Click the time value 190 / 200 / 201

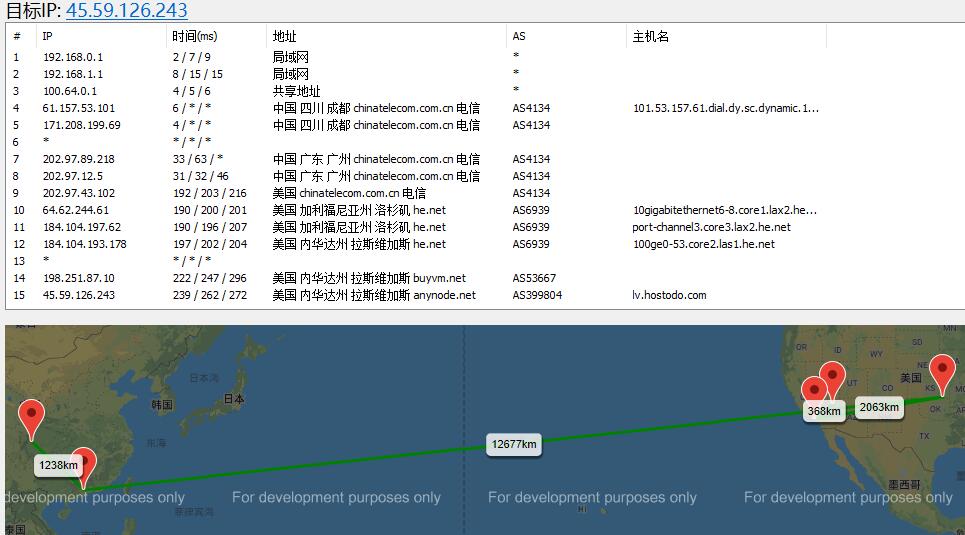click(210, 210)
